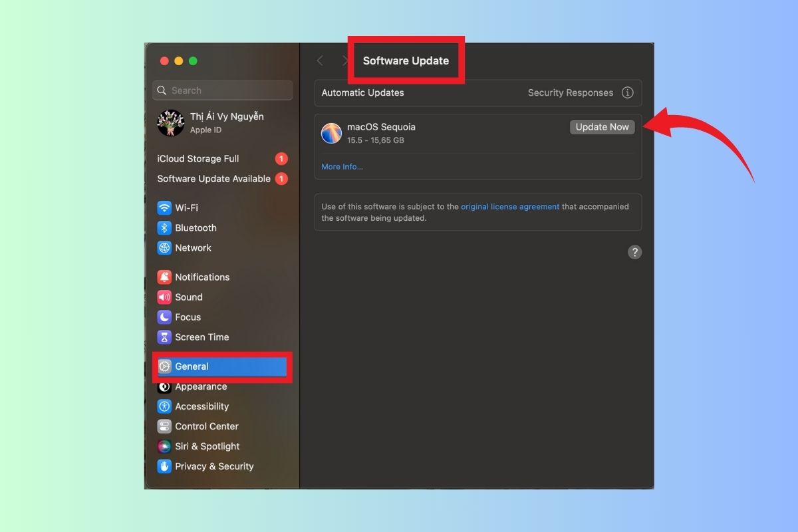Click the 15.5 - 15,65 GB text
Viewport: 798px width, 532px height.
tap(376, 140)
